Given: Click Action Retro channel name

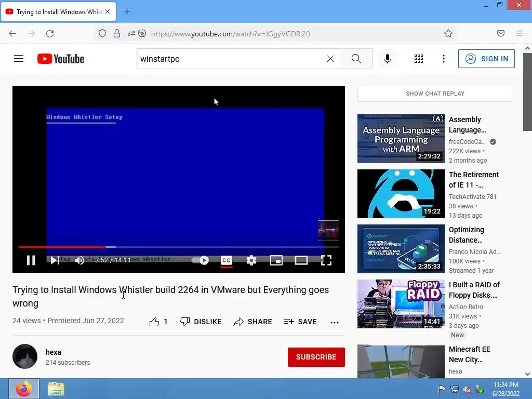Looking at the screenshot, I should coord(465,307).
